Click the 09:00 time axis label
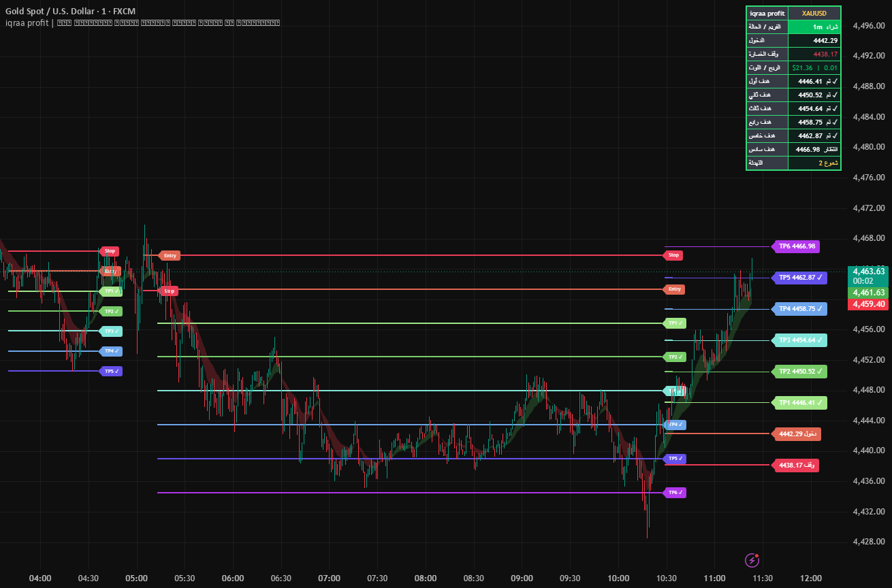The image size is (892, 588). 522,578
